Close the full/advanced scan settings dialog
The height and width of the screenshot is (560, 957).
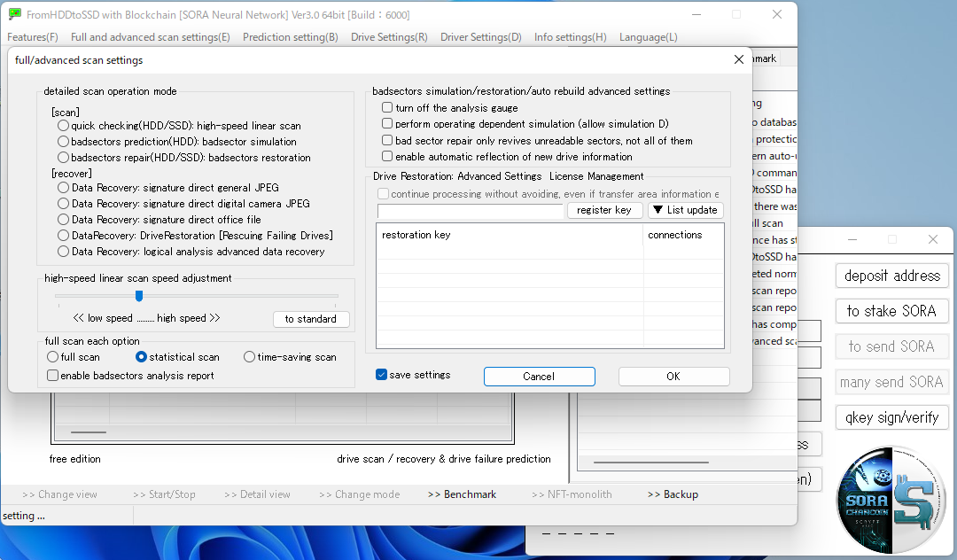tap(738, 59)
